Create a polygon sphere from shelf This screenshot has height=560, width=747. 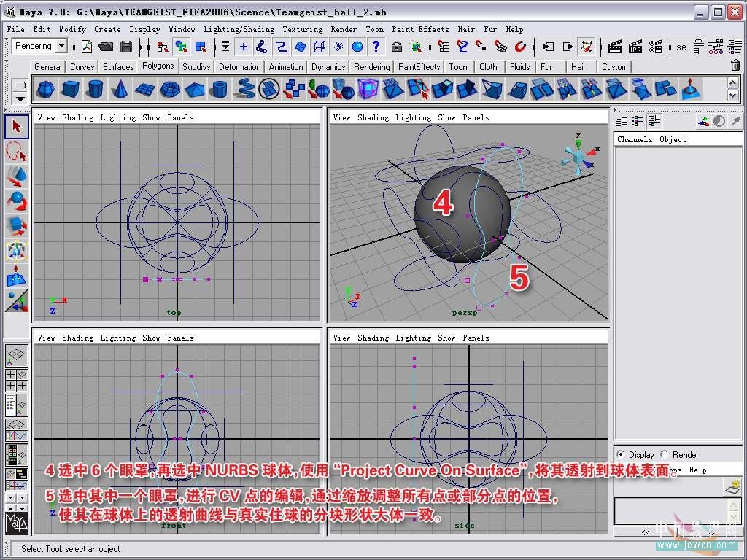click(46, 89)
